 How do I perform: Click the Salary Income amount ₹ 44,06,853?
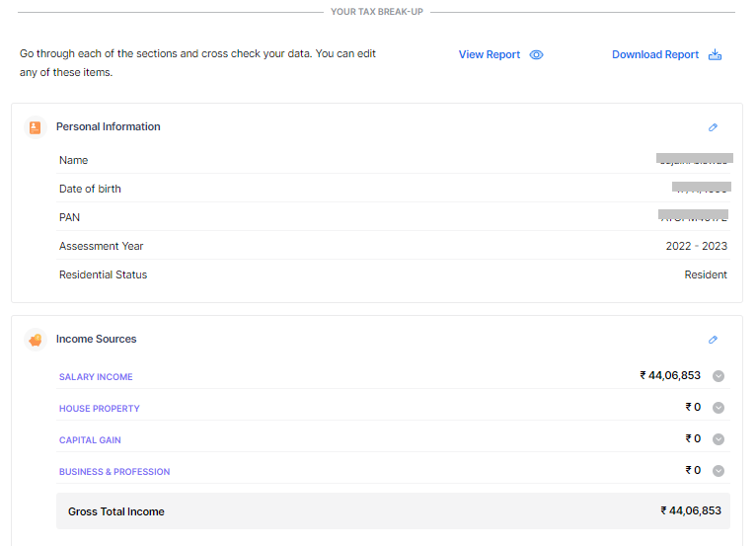pos(670,375)
